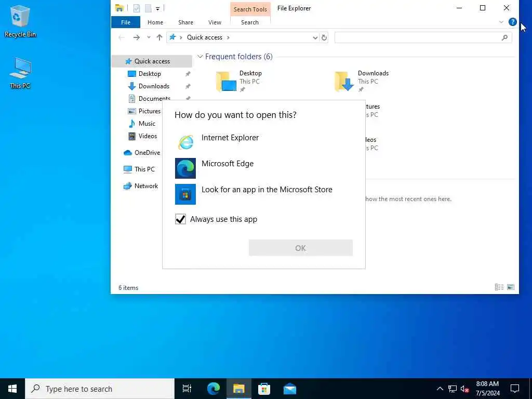532x399 pixels.
Task: Click the muted volume tray icon
Action: [x=465, y=389]
